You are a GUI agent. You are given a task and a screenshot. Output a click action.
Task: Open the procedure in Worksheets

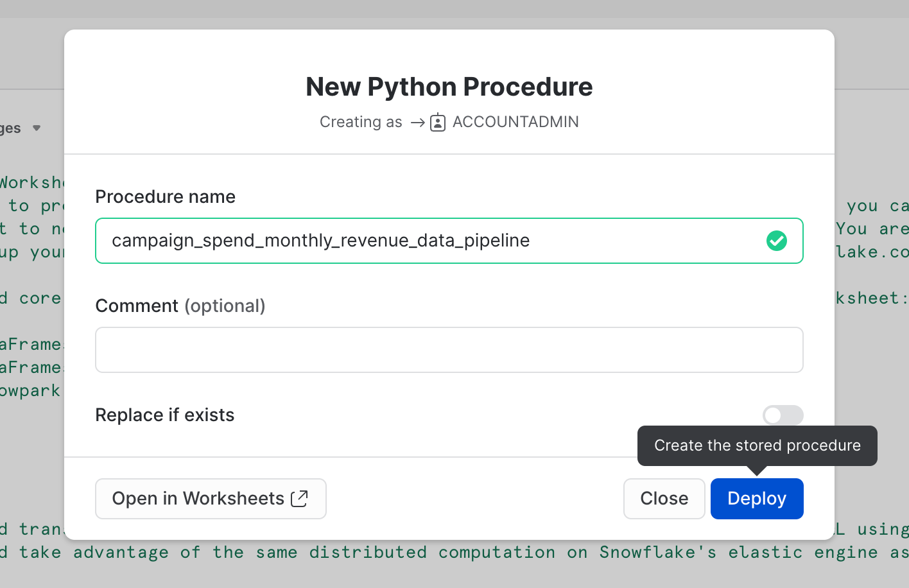211,498
